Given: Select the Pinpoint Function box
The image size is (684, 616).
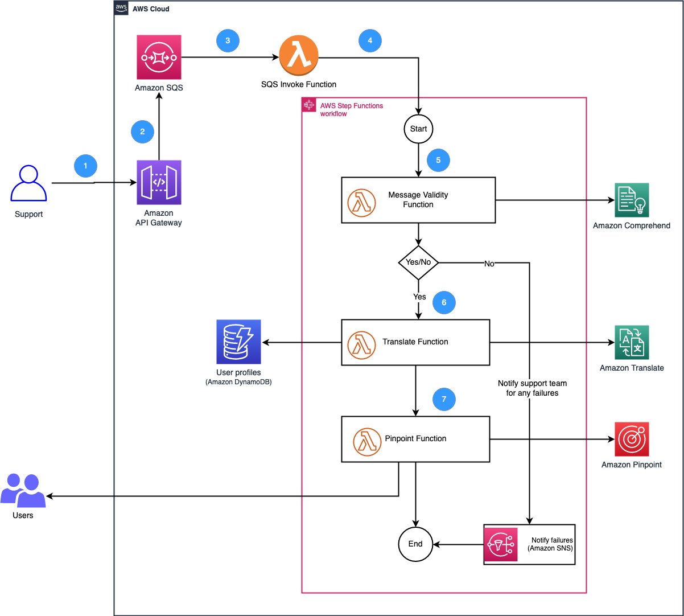Looking at the screenshot, I should pos(415,439).
